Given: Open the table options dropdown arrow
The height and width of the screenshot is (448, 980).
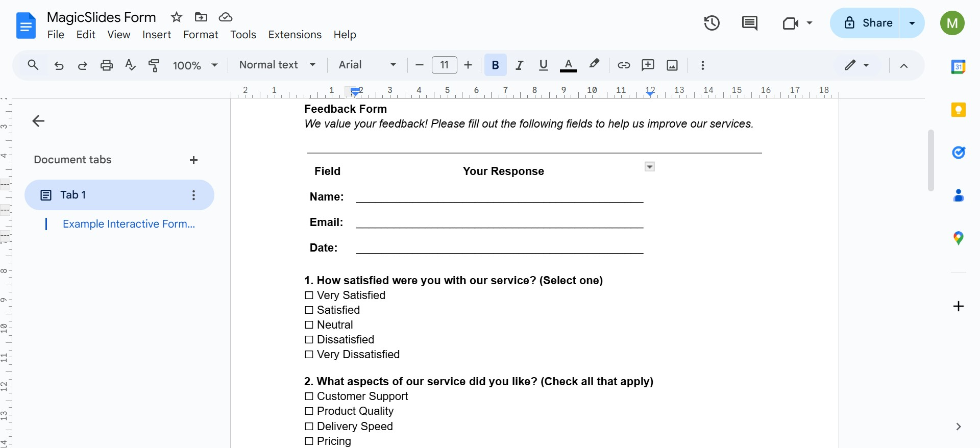Looking at the screenshot, I should pos(650,167).
